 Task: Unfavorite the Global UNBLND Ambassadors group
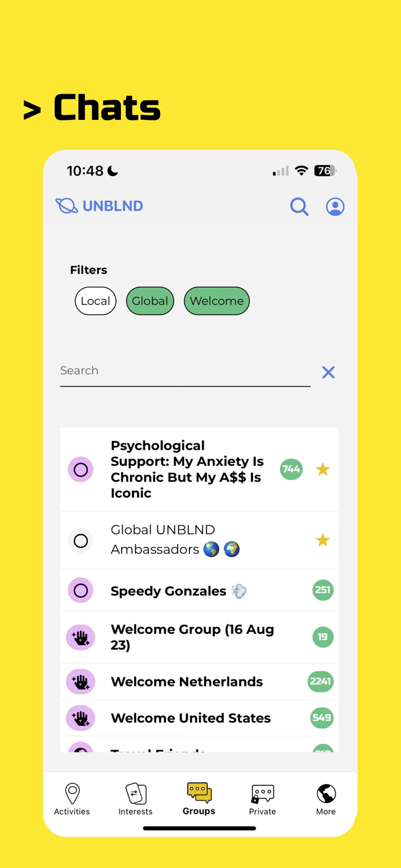(x=322, y=540)
